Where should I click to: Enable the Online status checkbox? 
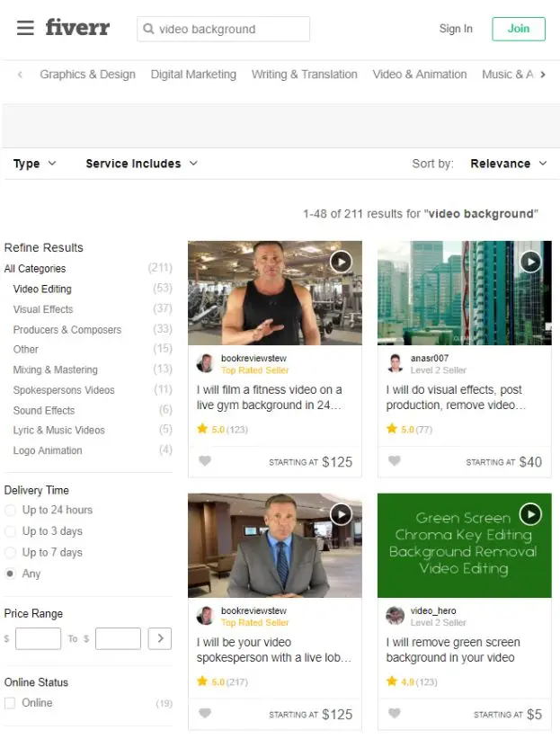click(10, 703)
